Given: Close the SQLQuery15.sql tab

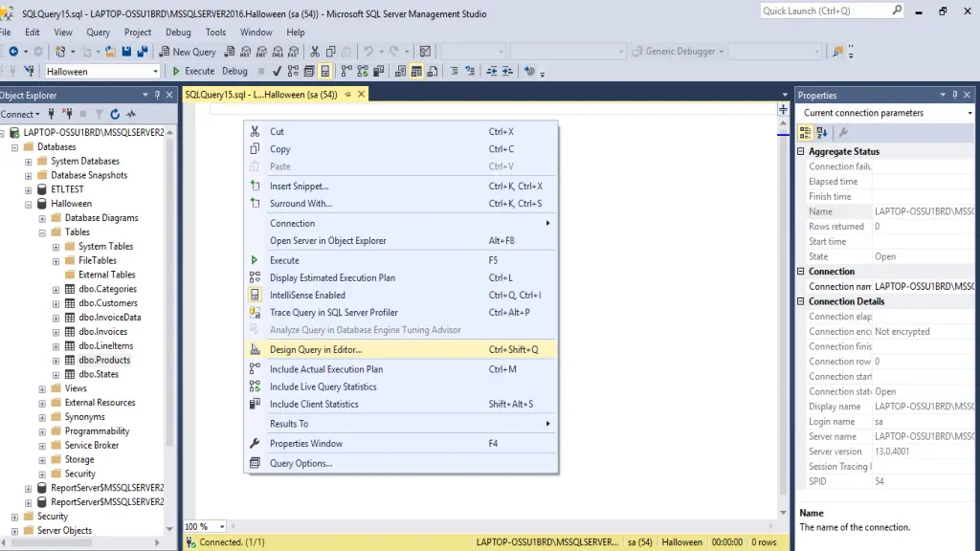Looking at the screenshot, I should pos(361,95).
